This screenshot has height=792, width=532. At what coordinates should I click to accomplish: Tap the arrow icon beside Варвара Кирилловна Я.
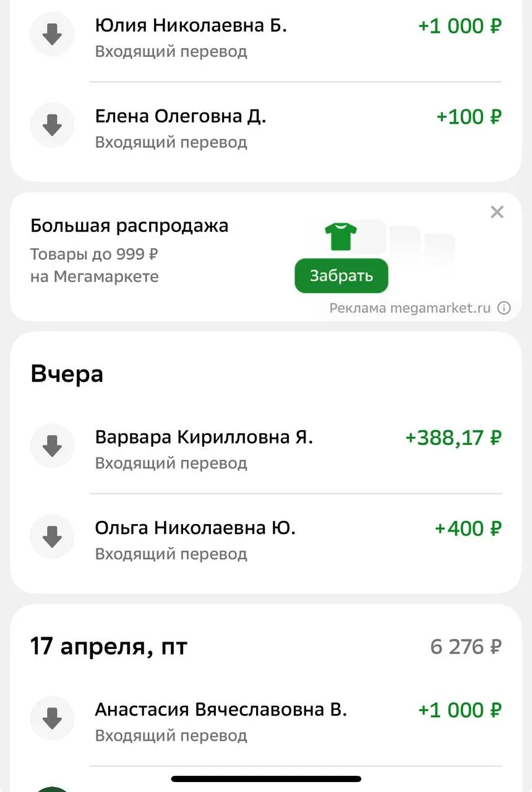tap(52, 446)
